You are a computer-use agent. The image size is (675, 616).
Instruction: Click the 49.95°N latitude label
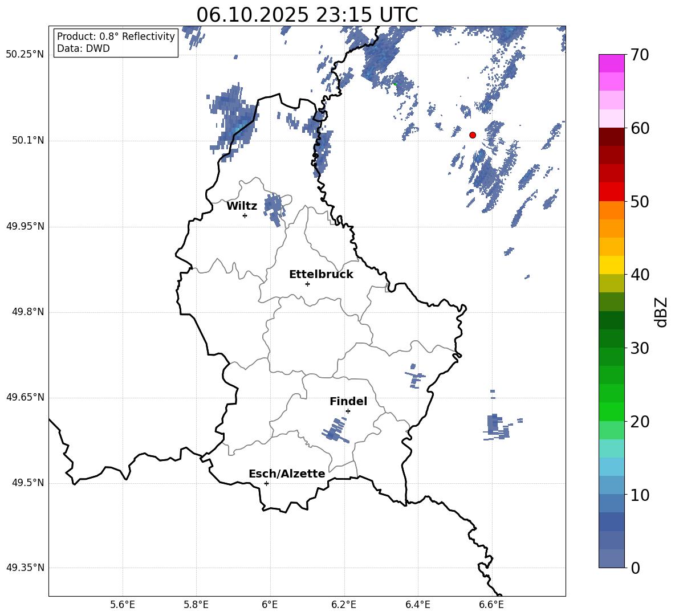tap(25, 226)
